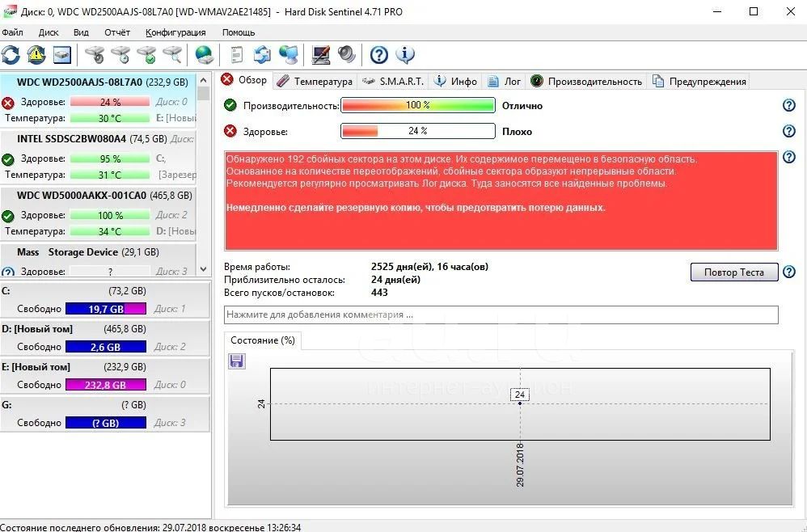
Task: Click the G: free space bar (? GB)
Action: click(x=106, y=423)
